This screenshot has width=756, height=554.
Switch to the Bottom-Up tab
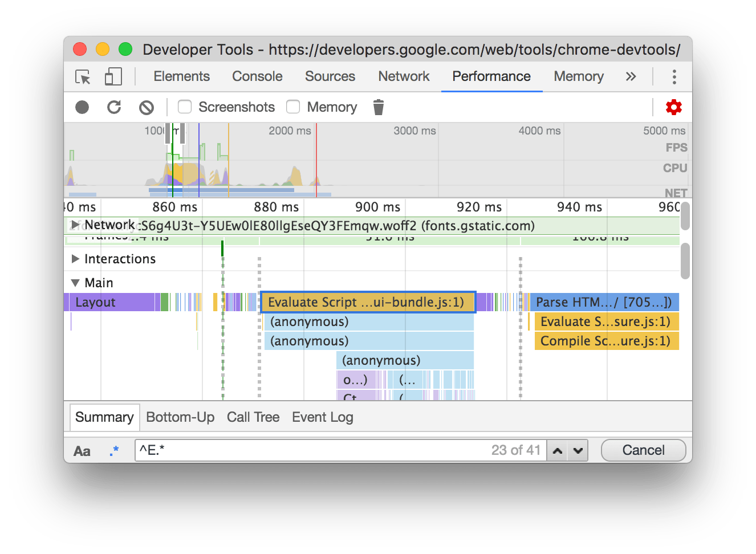180,417
